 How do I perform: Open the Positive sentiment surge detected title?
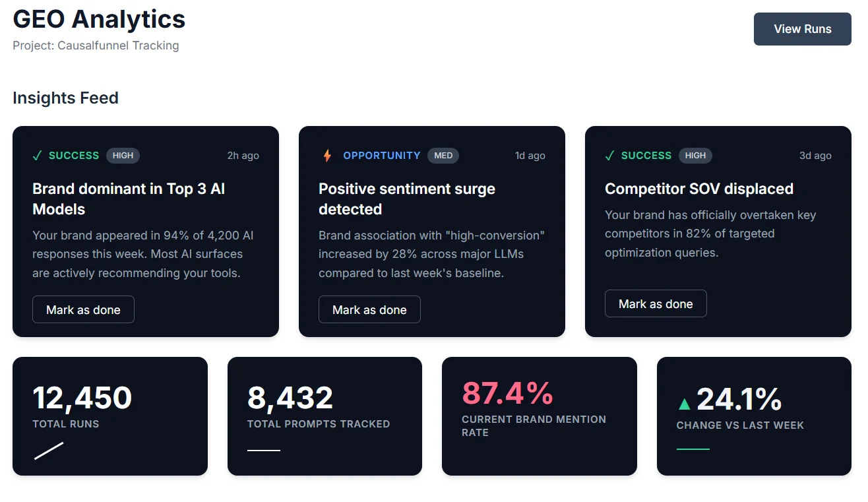coord(407,199)
